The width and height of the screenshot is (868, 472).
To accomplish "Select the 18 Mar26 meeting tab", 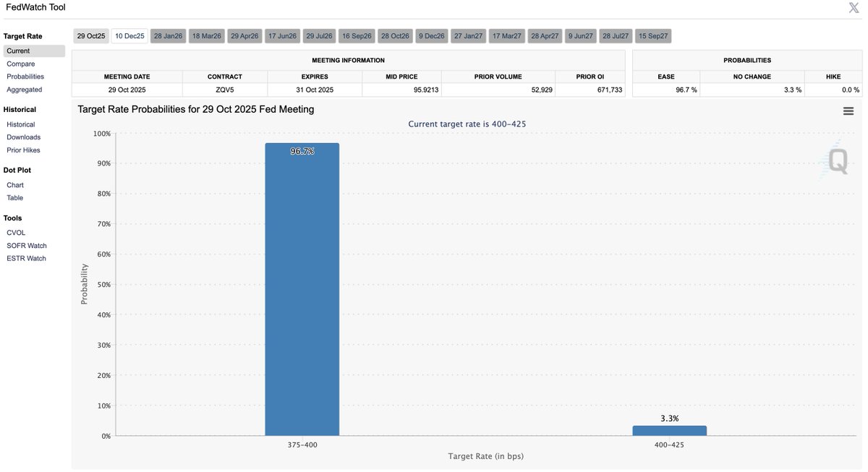I will tap(207, 35).
